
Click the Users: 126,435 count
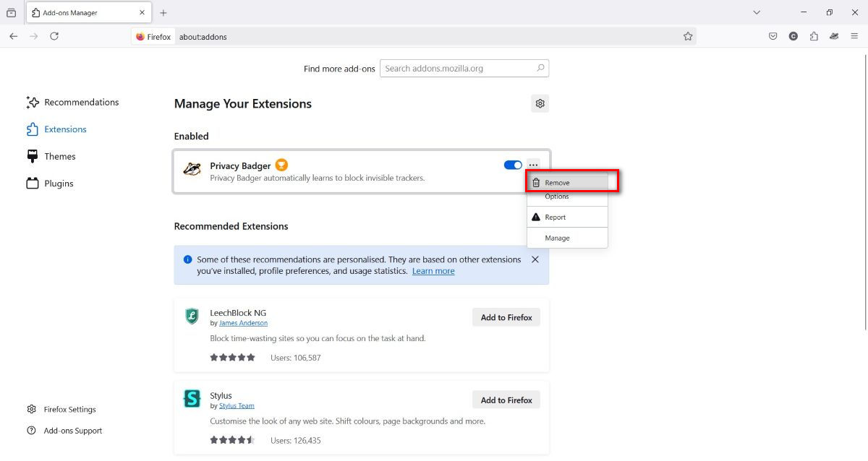(x=295, y=440)
